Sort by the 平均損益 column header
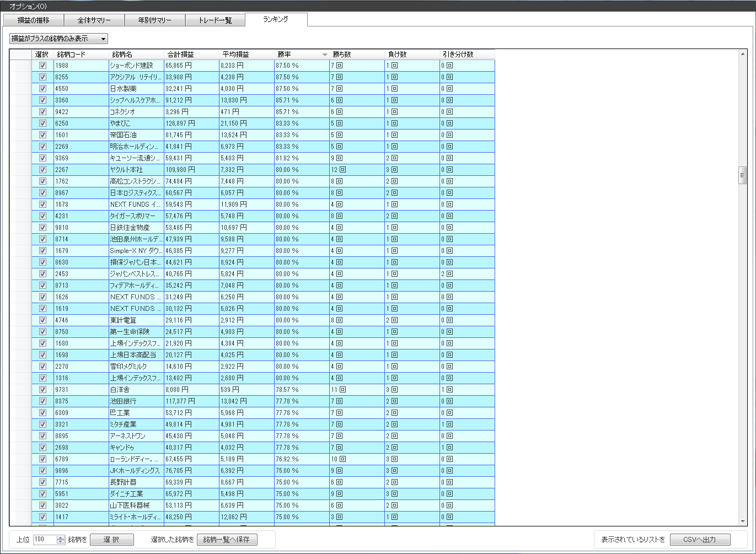This screenshot has height=554, width=756. (246, 55)
